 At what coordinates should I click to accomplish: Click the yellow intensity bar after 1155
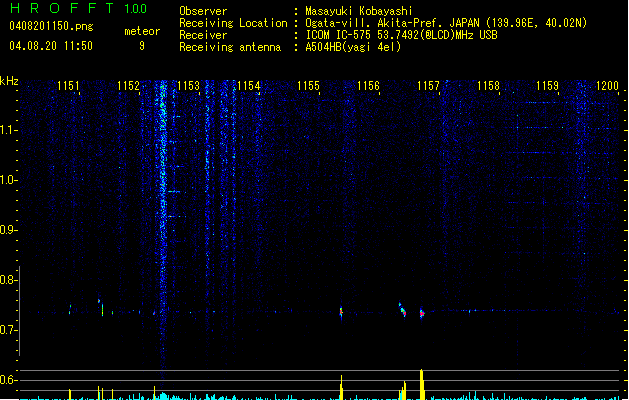[x=341, y=387]
